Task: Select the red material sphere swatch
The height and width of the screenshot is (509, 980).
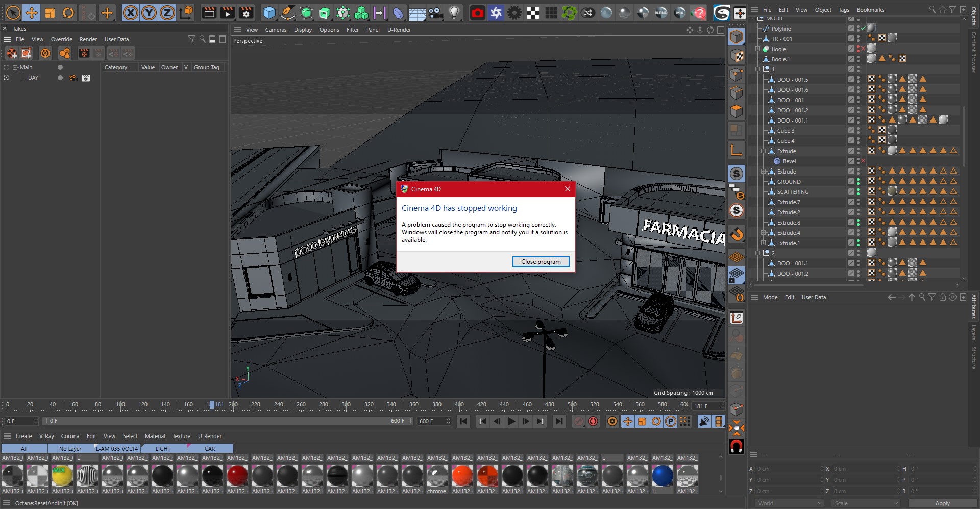Action: coord(237,476)
